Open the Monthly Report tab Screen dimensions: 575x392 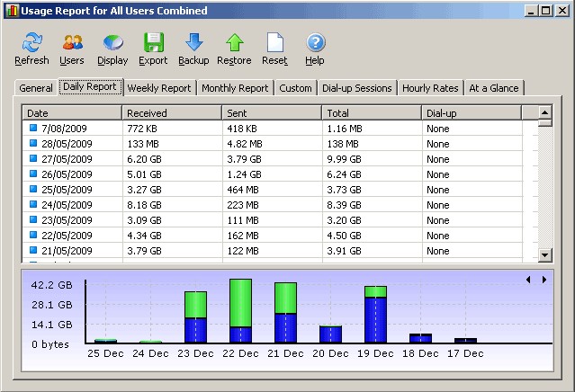tap(234, 88)
